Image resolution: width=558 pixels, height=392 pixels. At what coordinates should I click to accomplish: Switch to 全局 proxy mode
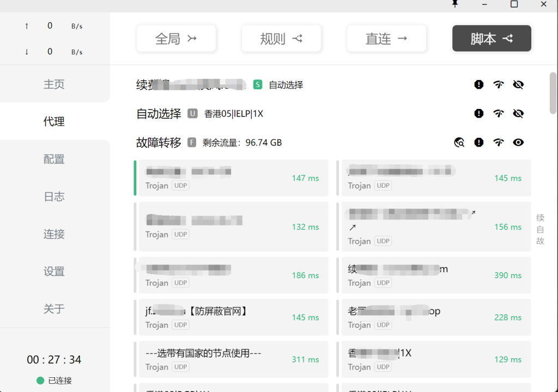pos(176,38)
